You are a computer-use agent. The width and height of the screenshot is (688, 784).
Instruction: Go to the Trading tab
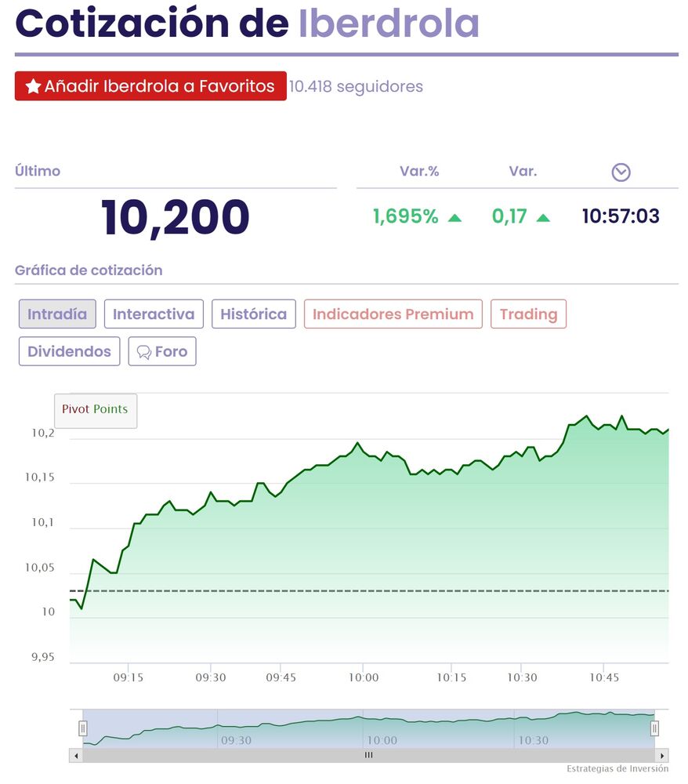coord(528,314)
